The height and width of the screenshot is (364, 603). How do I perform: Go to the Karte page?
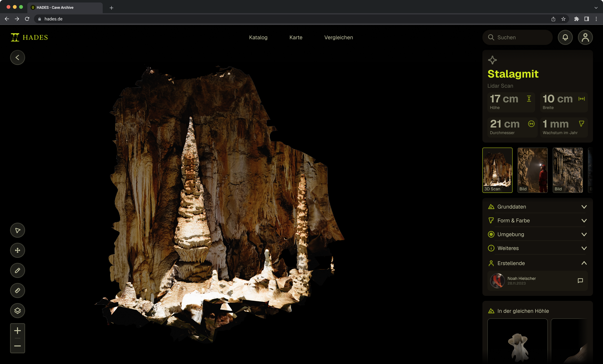[x=296, y=38]
